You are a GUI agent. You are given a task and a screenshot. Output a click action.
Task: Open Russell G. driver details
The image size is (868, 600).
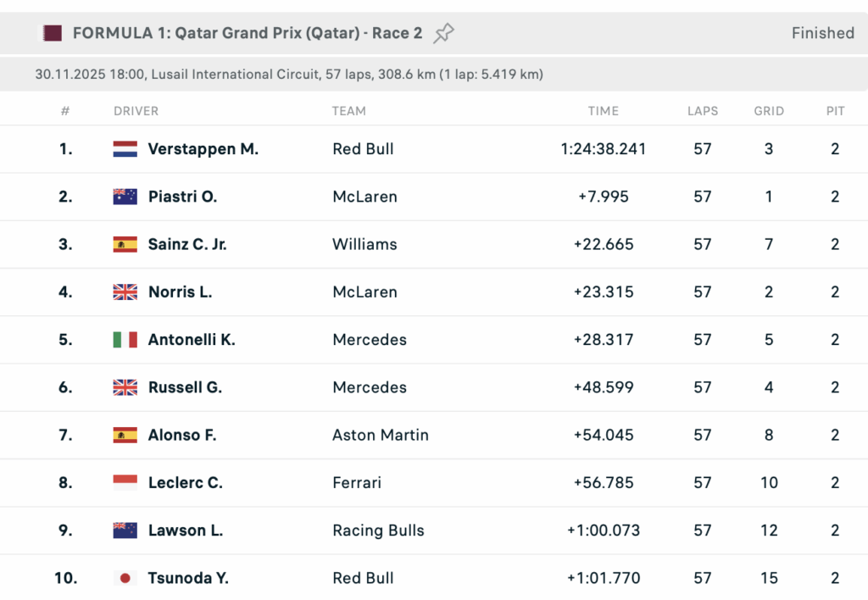tap(185, 387)
